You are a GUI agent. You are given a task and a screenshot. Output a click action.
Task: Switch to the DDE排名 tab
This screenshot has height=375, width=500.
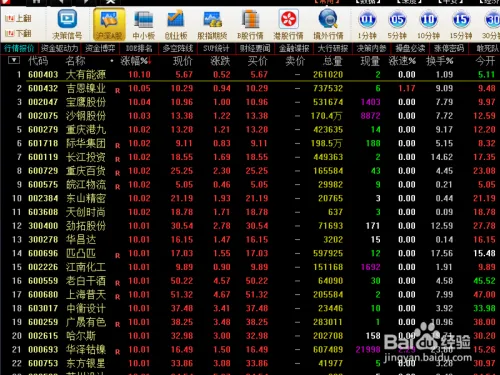pos(139,48)
